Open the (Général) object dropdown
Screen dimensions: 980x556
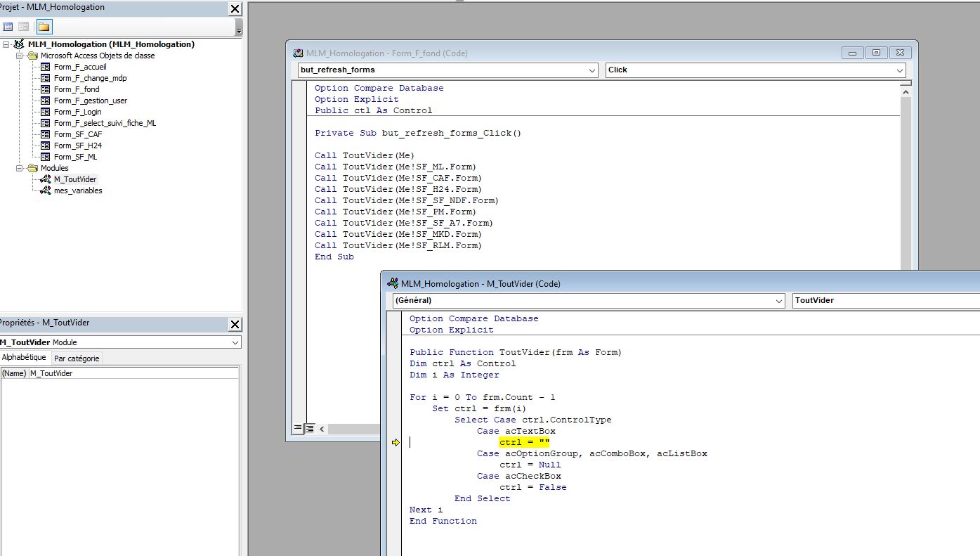778,301
